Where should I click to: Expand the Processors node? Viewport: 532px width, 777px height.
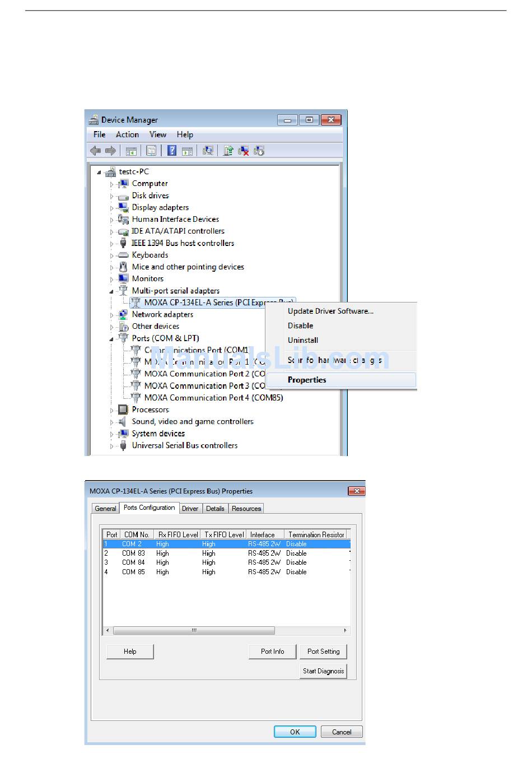(x=111, y=410)
